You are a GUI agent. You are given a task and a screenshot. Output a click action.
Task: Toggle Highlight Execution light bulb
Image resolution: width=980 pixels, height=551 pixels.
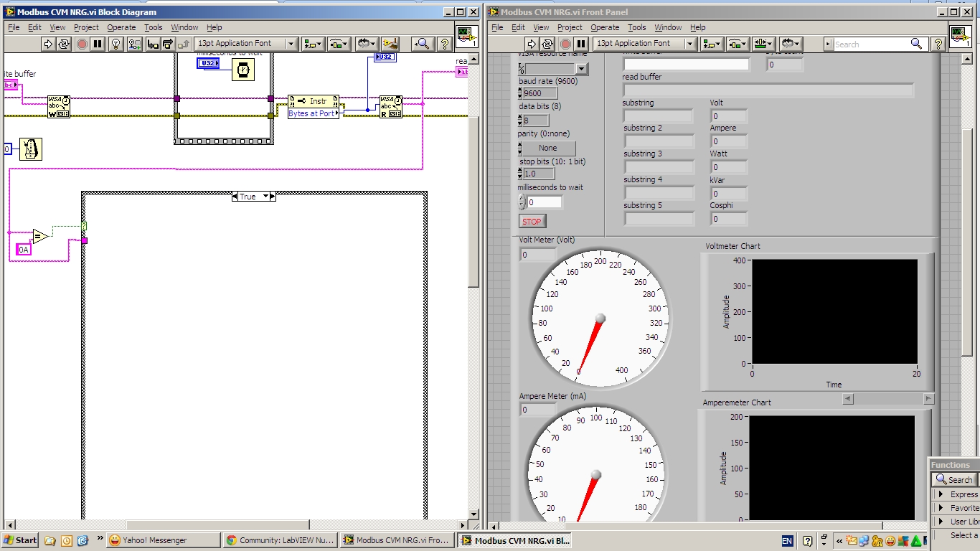tap(116, 44)
